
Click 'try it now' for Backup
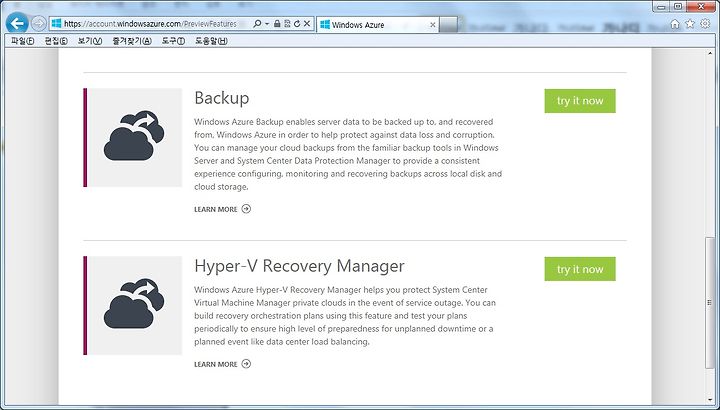tap(580, 101)
